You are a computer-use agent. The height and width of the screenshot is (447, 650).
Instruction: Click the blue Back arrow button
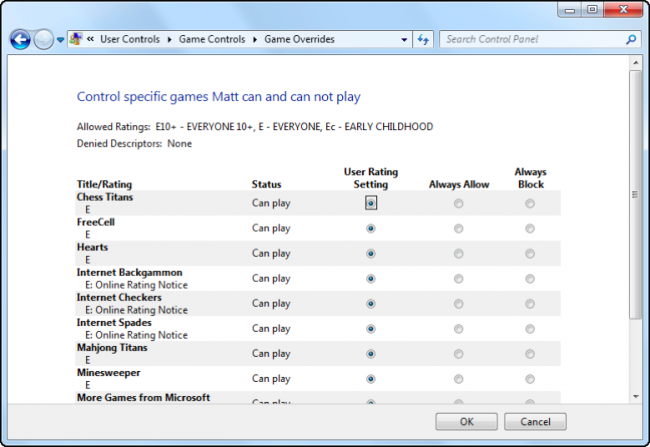tap(20, 40)
